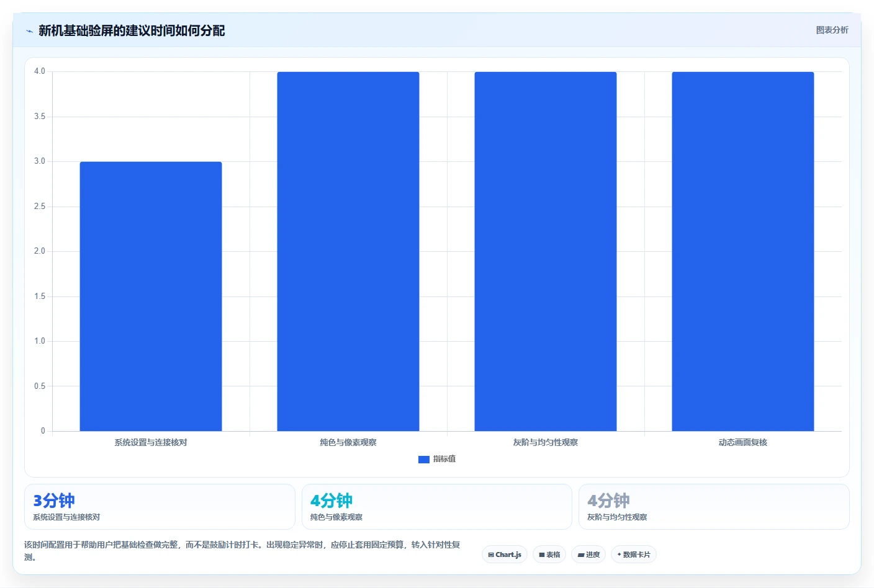874x588 pixels.
Task: Open the gray 4分钟 灰阶与均匀性观察 card
Action: click(714, 507)
